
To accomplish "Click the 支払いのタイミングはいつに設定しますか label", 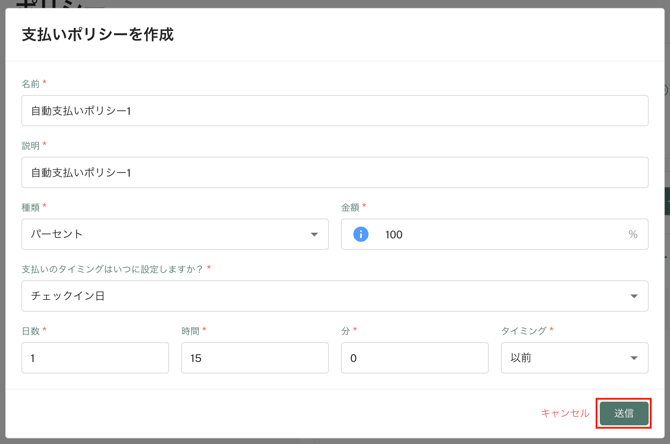I will pyautogui.click(x=112, y=269).
